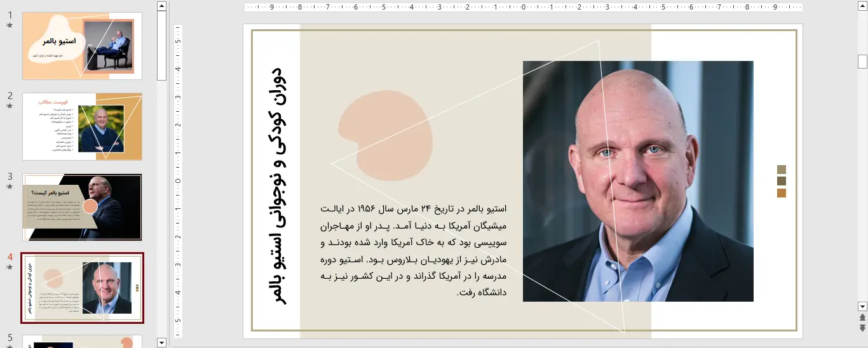Select the highlighted slide 4 thumbnail
The width and height of the screenshot is (868, 348).
point(82,288)
